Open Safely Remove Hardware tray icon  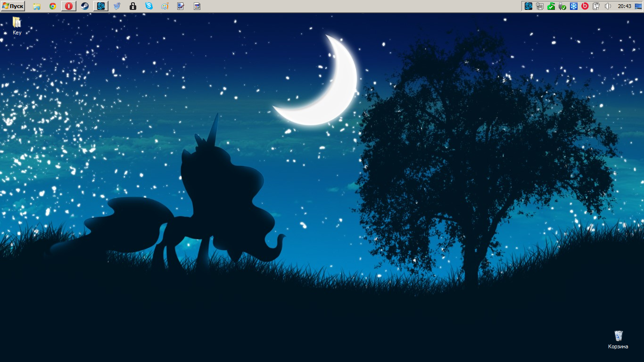click(x=562, y=6)
